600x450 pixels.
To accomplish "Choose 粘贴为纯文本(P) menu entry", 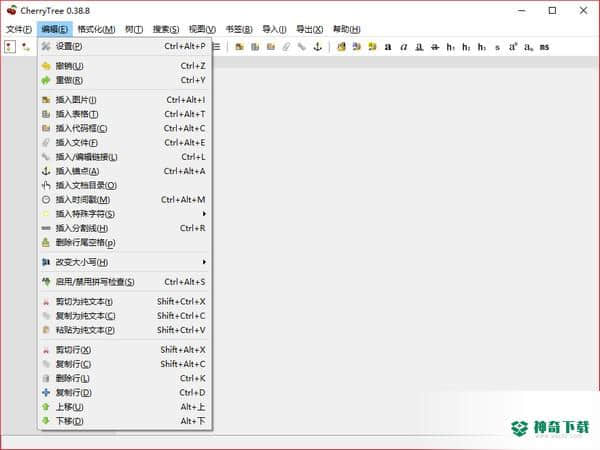I will coord(125,330).
